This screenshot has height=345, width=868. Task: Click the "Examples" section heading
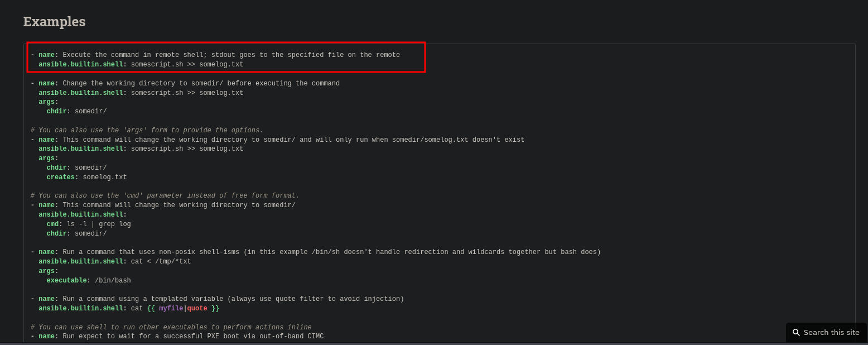click(x=54, y=21)
